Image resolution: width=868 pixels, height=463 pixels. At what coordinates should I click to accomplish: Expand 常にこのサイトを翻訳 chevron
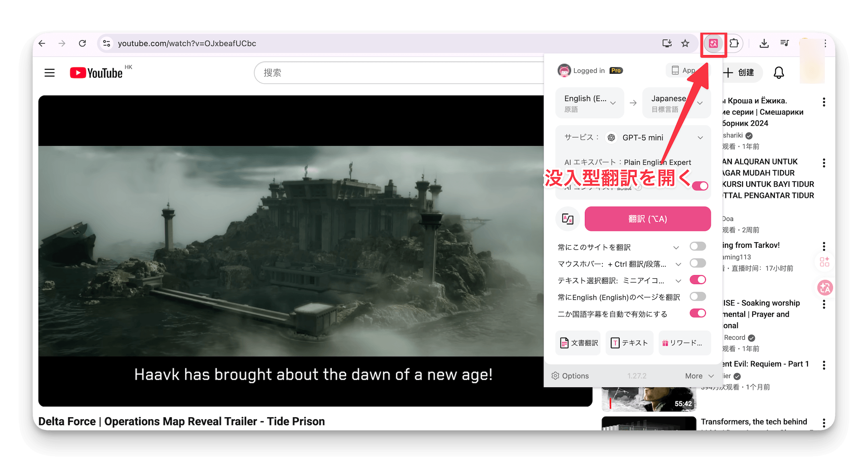pyautogui.click(x=676, y=247)
